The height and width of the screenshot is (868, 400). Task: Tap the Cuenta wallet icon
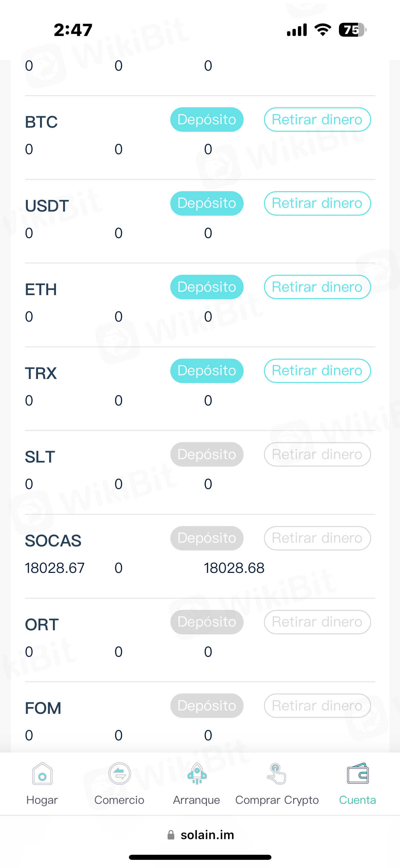358,774
